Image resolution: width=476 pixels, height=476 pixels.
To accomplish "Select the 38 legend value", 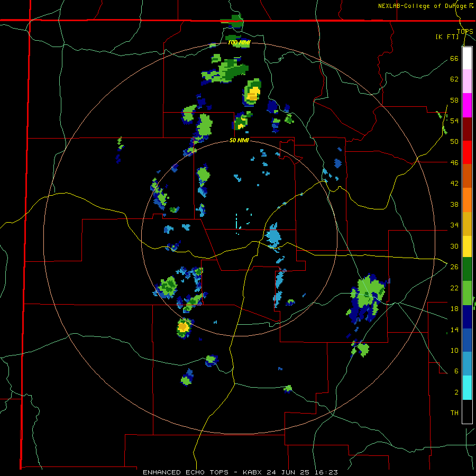I will (454, 204).
